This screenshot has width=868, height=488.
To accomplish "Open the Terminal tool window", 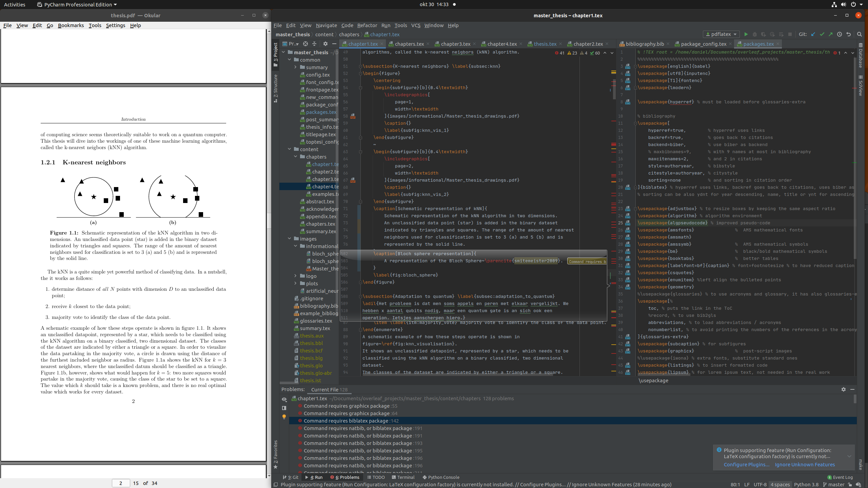I will point(403,477).
